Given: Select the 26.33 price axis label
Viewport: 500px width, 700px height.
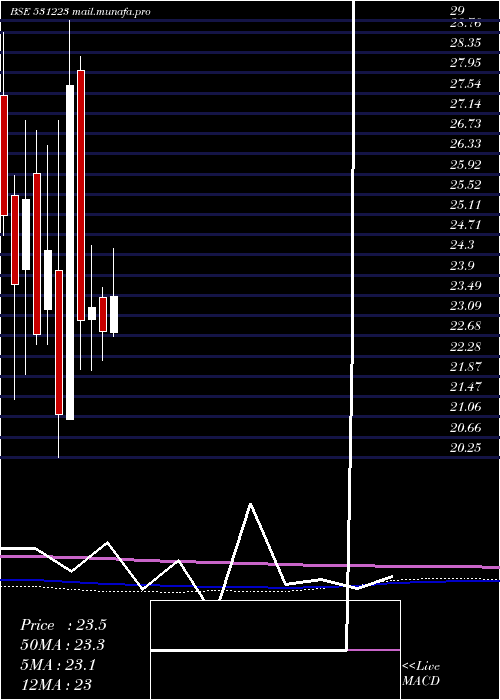Looking at the screenshot, I should pos(466,144).
